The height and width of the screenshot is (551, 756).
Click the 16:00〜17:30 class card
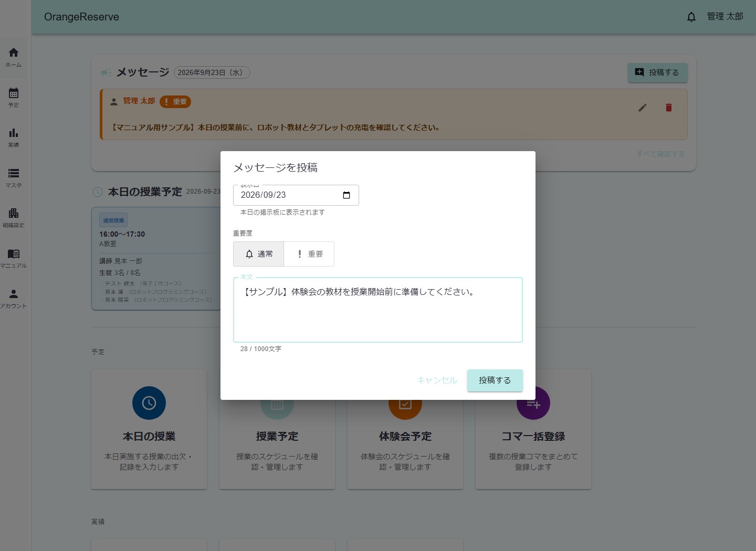point(156,258)
